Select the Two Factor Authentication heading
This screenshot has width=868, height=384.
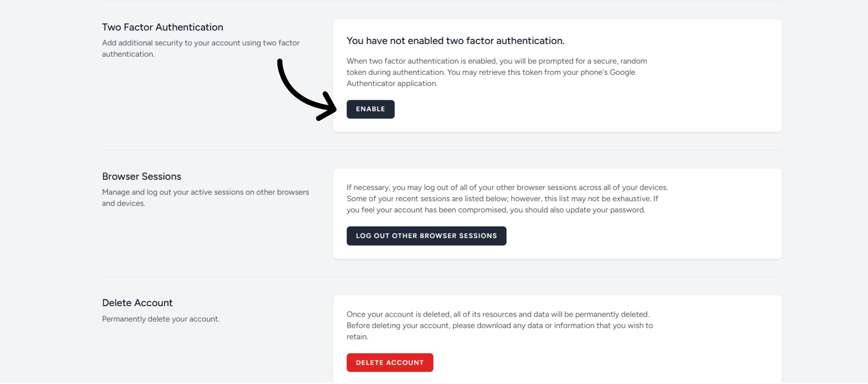click(x=162, y=27)
